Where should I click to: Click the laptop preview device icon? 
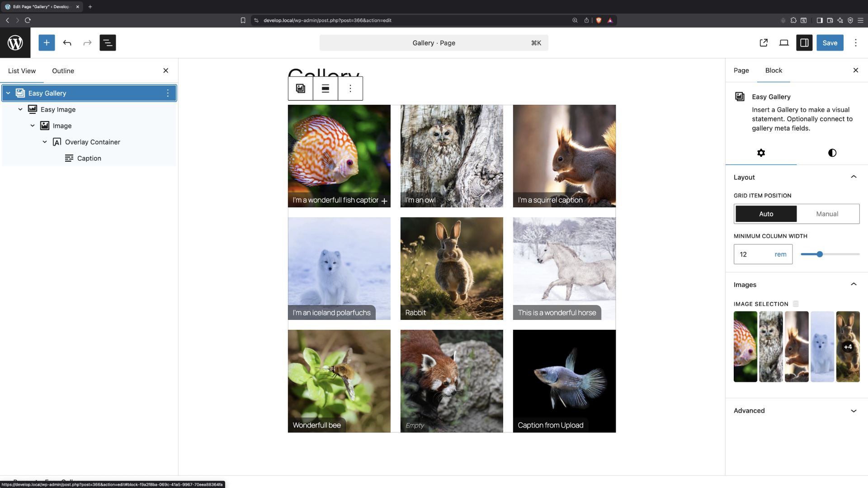coord(784,43)
